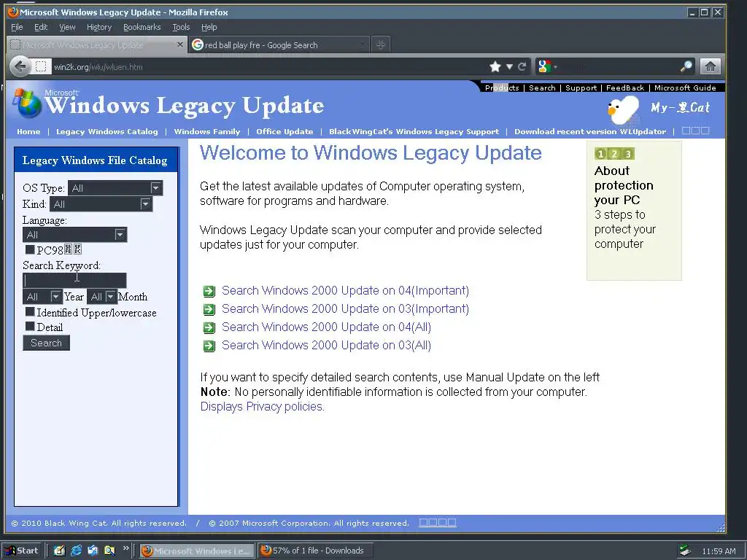
Task: Close the Microsoft Windows Legacy Update tab
Action: 179,44
